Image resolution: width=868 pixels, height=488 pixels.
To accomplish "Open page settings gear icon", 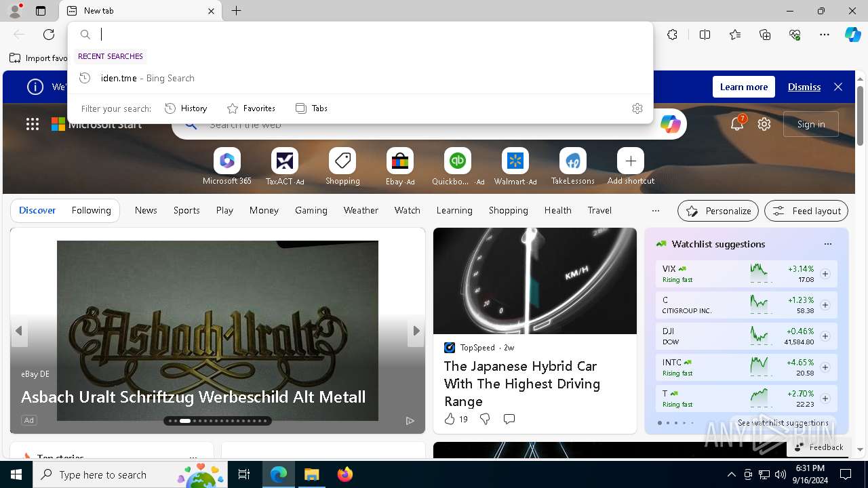I will tap(764, 124).
